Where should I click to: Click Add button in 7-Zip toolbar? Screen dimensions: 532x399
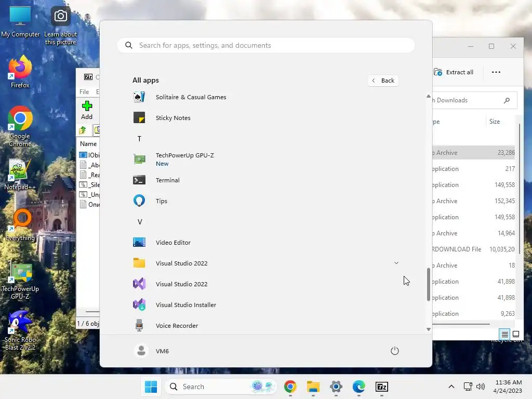[87, 110]
